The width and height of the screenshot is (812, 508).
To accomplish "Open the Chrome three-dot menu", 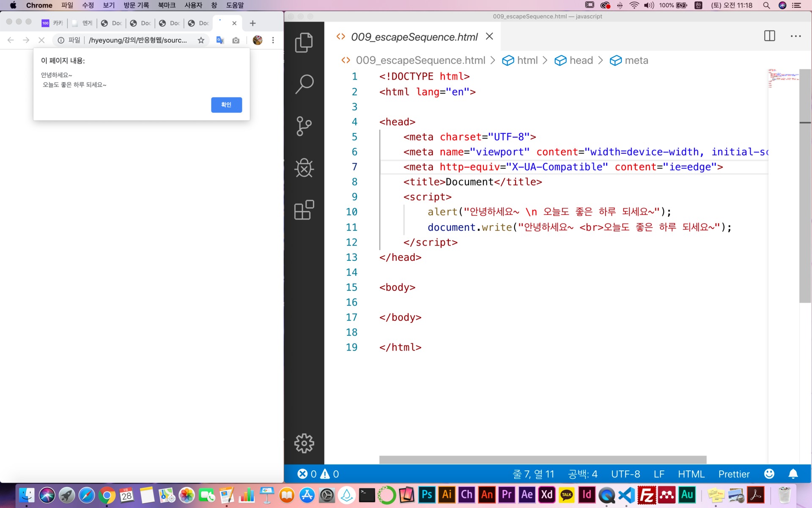I will coord(273,40).
